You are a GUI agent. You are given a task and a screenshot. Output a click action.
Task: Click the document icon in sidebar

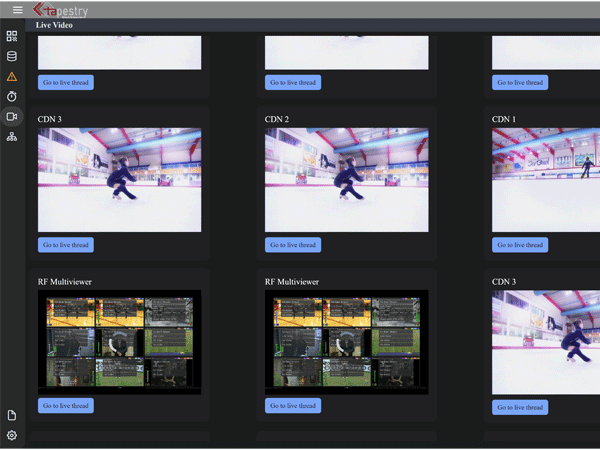coord(12,415)
